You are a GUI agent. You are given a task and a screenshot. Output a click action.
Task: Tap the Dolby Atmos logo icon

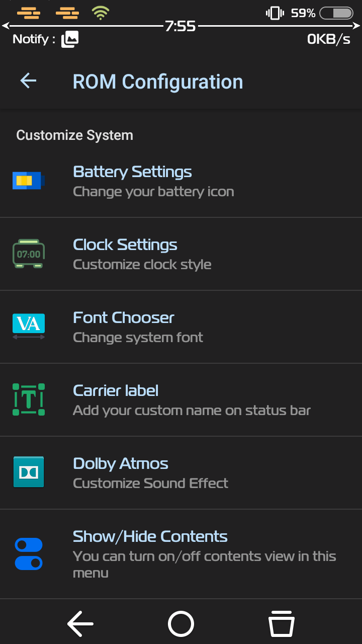point(29,472)
